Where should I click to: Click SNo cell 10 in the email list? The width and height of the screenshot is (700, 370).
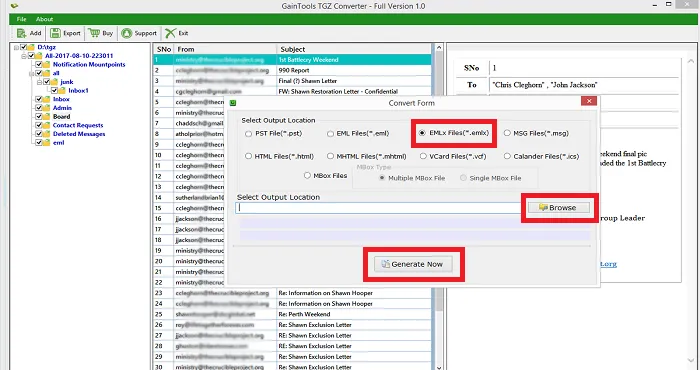click(x=163, y=155)
